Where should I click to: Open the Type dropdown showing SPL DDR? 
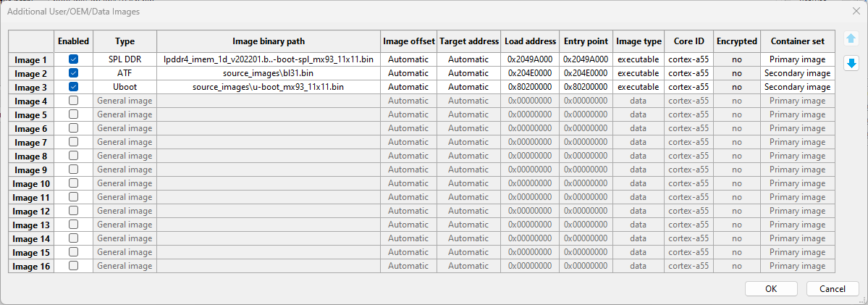click(x=125, y=59)
